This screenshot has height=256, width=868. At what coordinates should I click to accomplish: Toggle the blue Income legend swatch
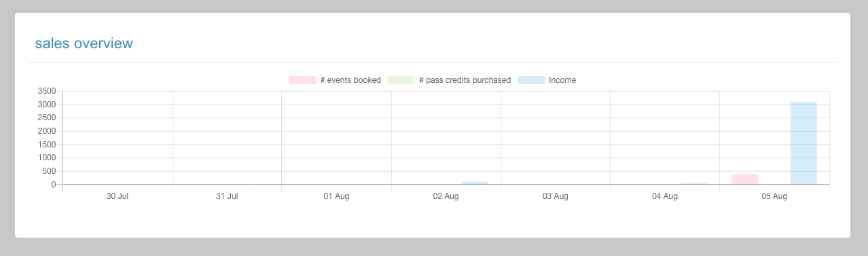tap(531, 80)
